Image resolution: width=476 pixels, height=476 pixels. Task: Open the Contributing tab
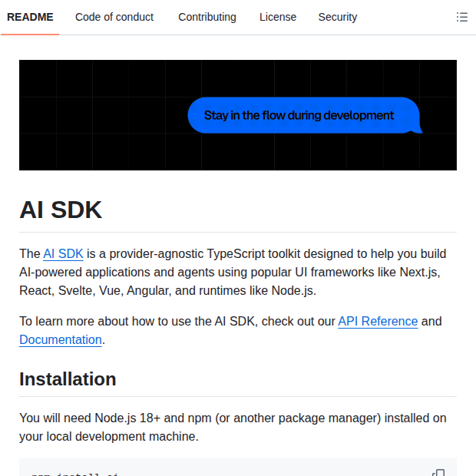(207, 18)
